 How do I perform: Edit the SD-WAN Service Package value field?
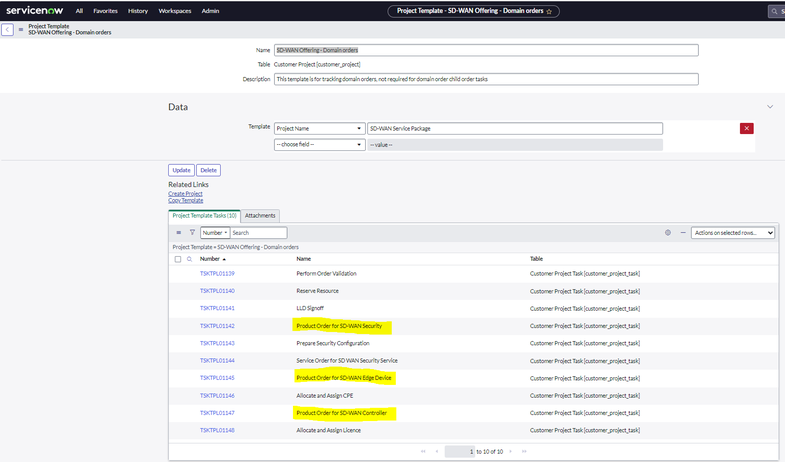click(x=515, y=129)
